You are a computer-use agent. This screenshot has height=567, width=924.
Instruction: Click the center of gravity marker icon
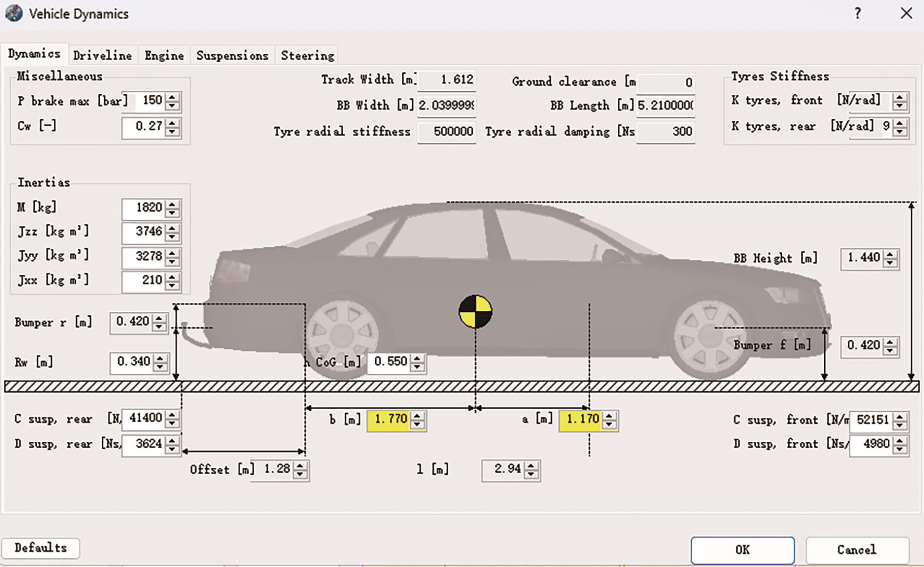[x=475, y=311]
